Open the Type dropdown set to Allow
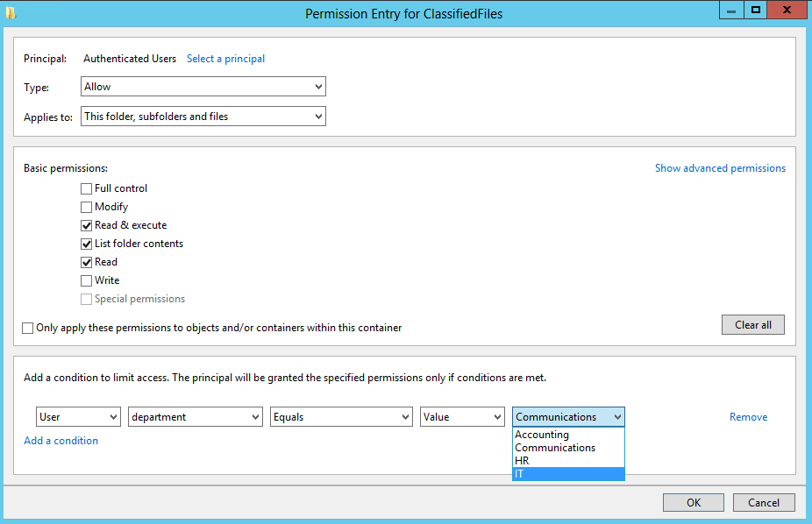Screen dimensions: 812x524 [203, 87]
